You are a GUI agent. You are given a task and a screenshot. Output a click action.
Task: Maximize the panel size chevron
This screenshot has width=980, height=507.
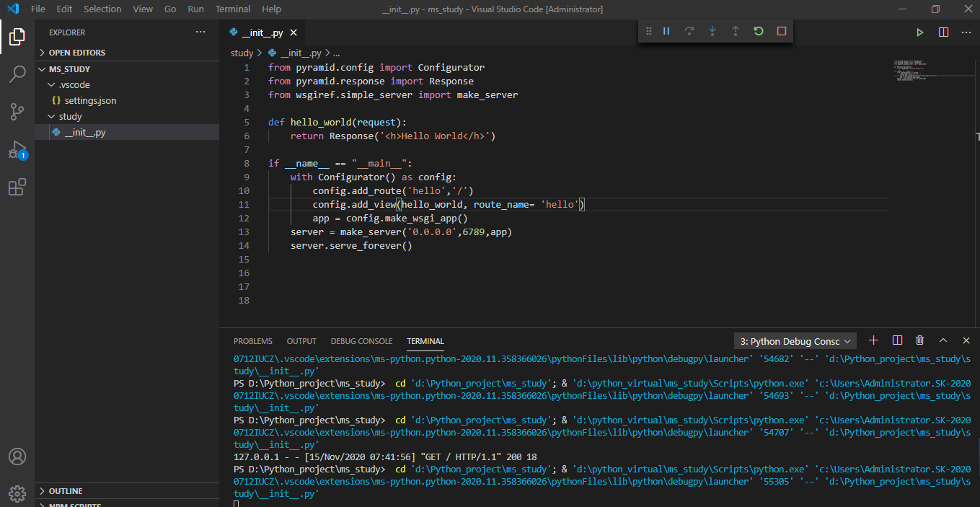943,340
